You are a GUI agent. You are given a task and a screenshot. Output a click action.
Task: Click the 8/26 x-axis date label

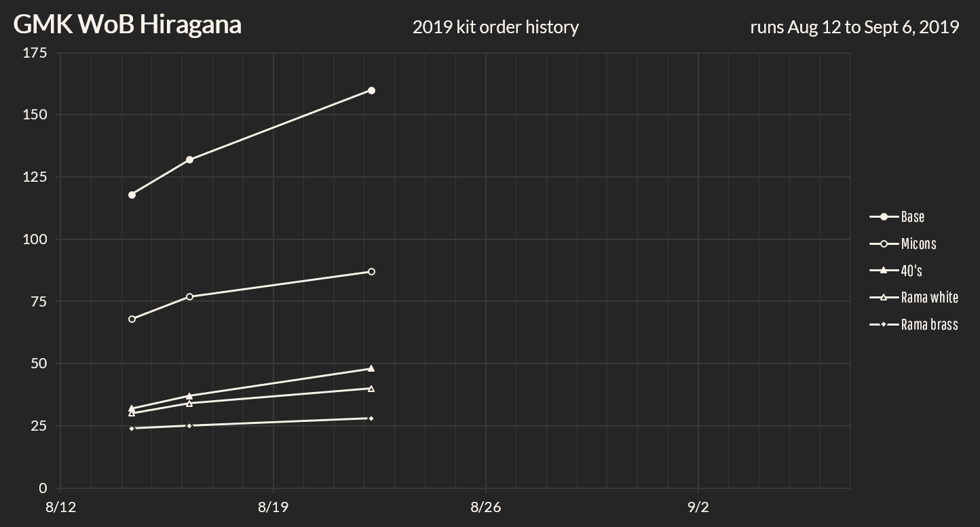click(485, 507)
